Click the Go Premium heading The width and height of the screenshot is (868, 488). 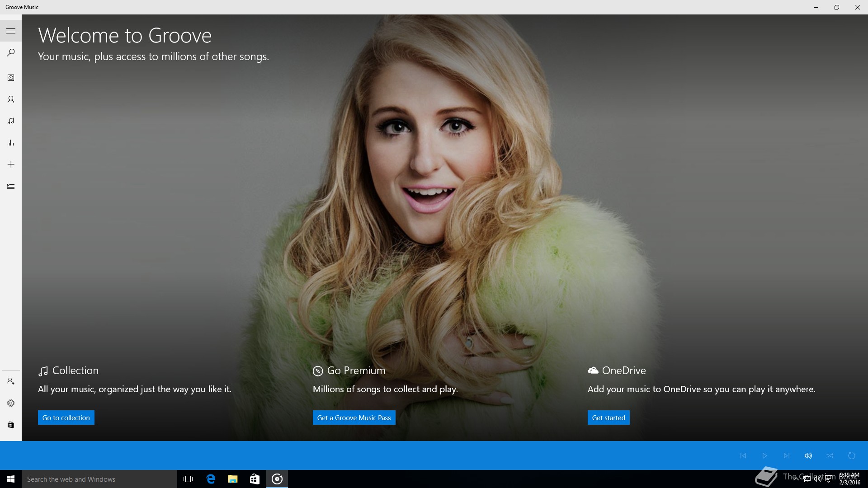click(x=356, y=371)
